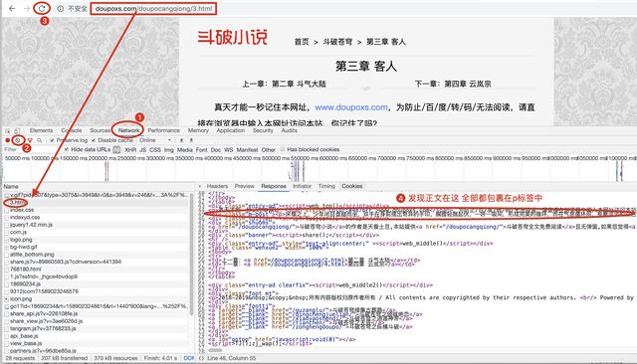This screenshot has height=364, width=637.
Task: Open the Performance tab
Action: click(x=163, y=130)
